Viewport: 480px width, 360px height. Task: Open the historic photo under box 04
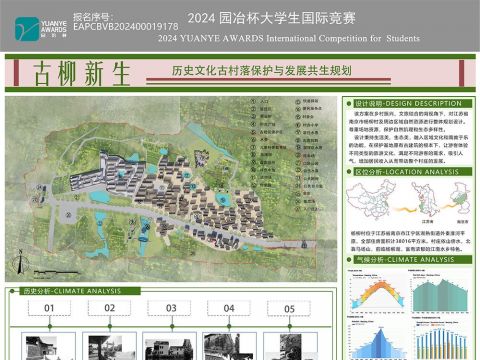(x=229, y=347)
